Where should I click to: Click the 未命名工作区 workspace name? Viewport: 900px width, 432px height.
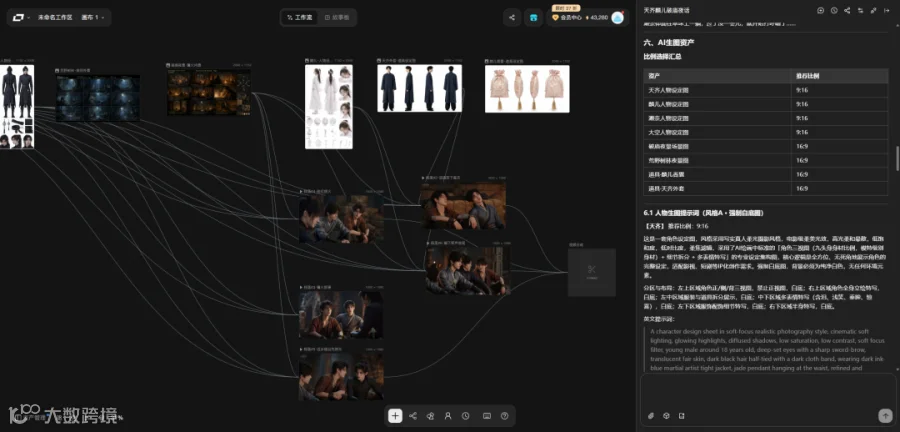[55, 18]
